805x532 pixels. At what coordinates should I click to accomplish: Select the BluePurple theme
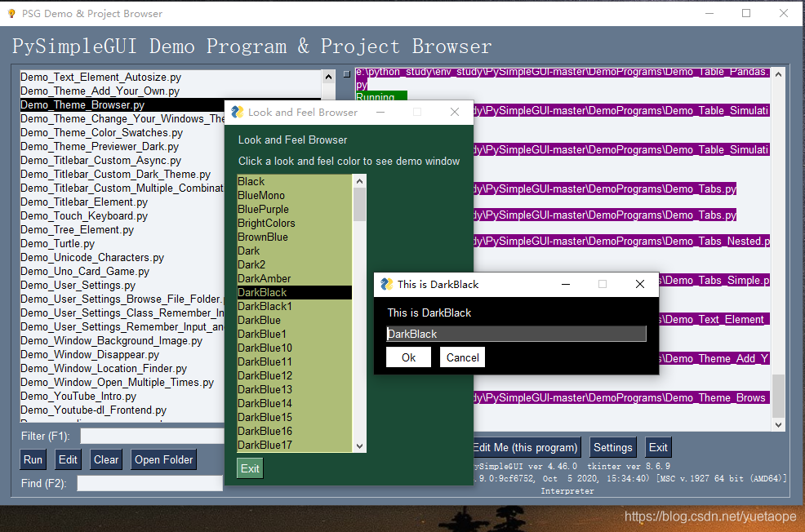coord(294,210)
